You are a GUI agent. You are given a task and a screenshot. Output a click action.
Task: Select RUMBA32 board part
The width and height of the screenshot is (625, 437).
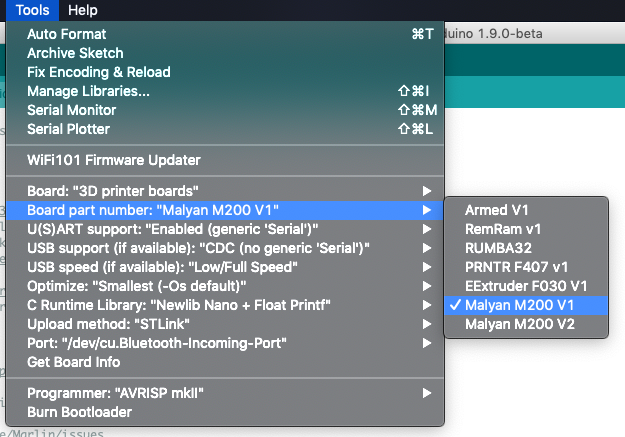point(526,248)
